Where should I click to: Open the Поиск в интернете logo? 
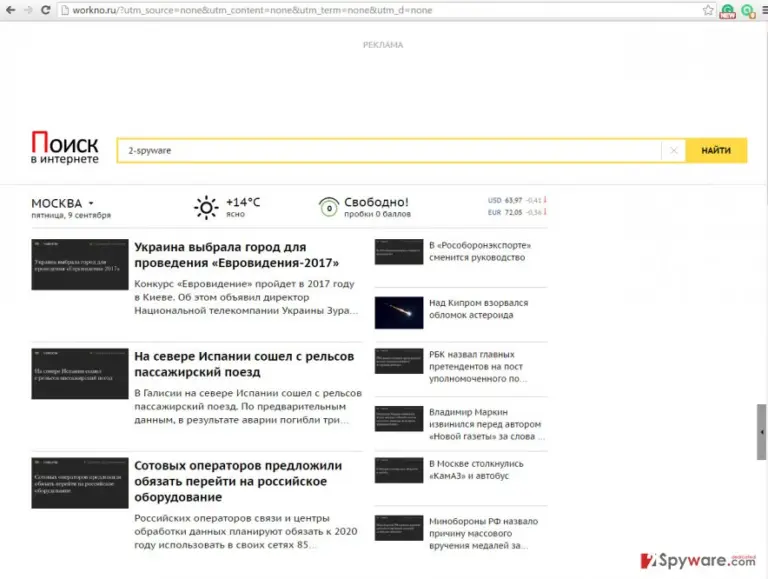[x=65, y=147]
